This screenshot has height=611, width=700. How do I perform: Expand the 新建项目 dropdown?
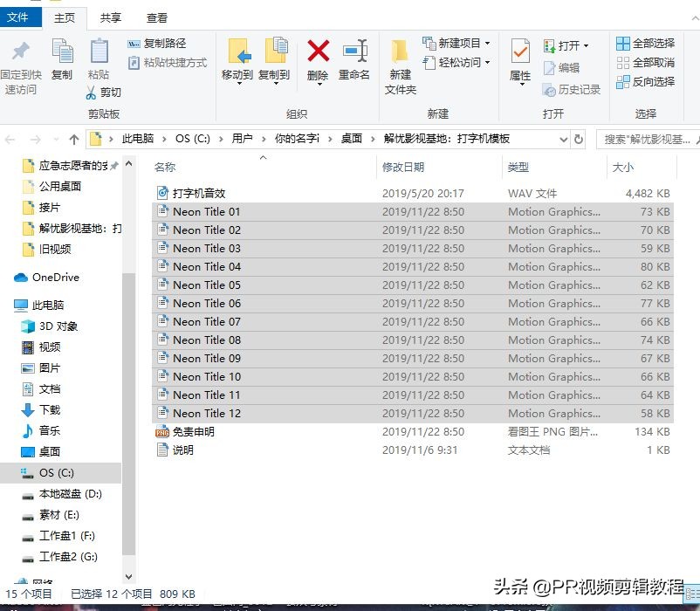point(486,42)
